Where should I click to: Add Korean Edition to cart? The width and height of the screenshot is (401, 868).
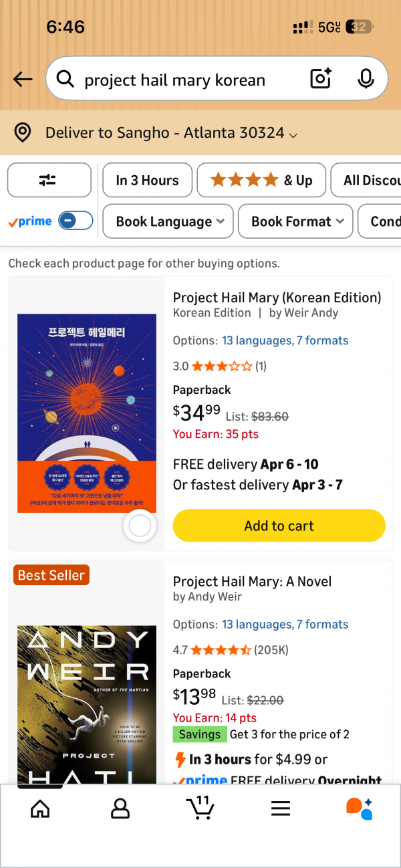pyautogui.click(x=279, y=526)
